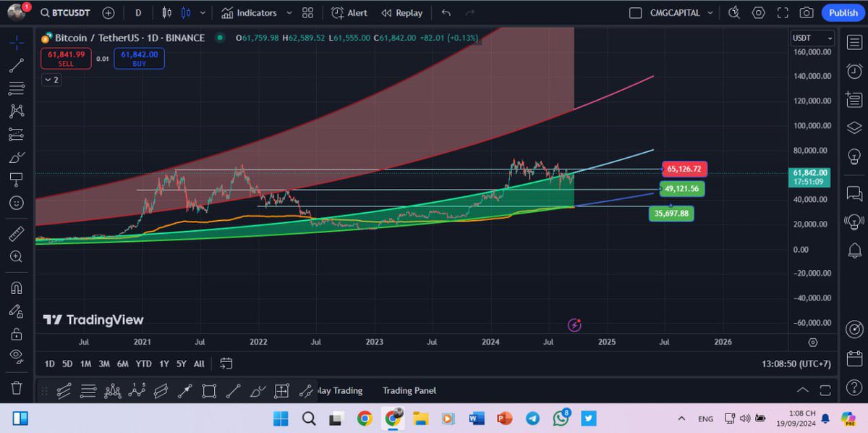Toggle candlestick chart style
868x433 pixels.
pos(186,13)
